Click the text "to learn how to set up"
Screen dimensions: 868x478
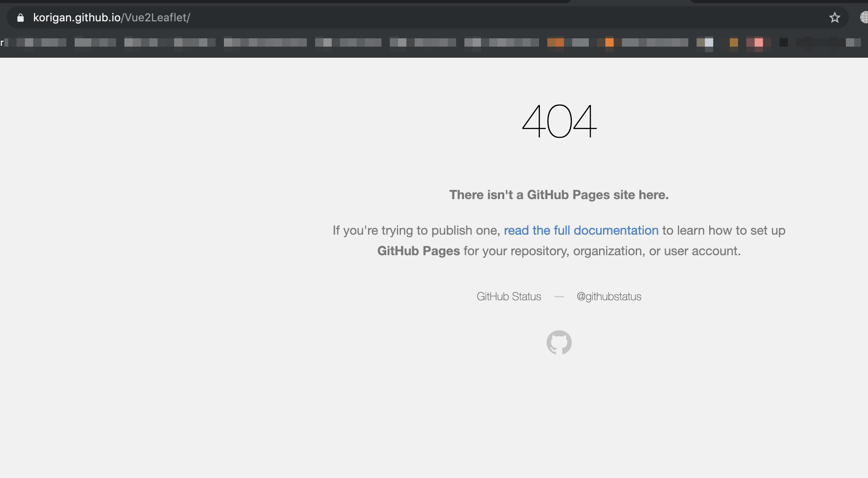click(724, 230)
